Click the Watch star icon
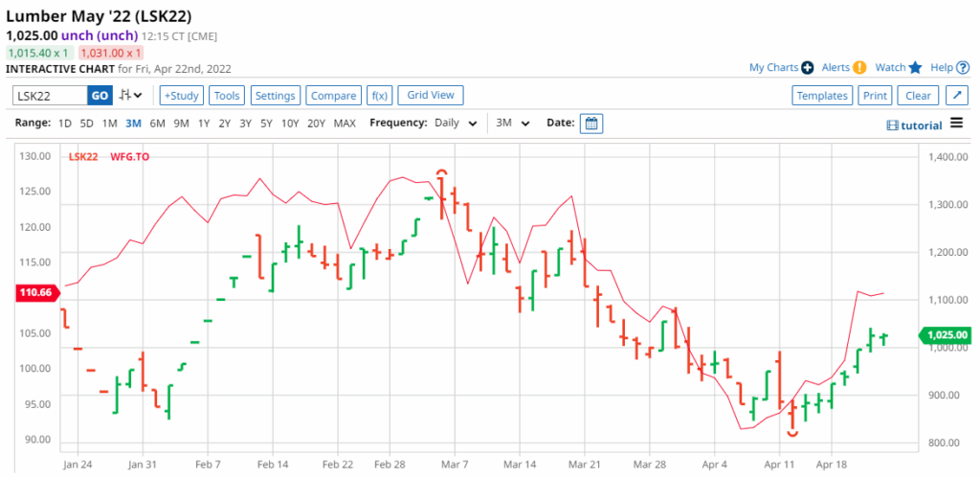Screen dimensions: 980x478 click(x=915, y=67)
